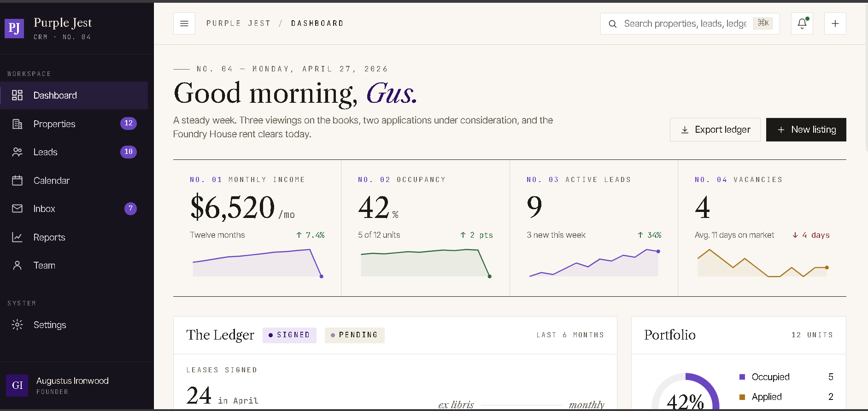Click the ⌘K shortcut badge
Image resolution: width=868 pixels, height=411 pixels.
click(763, 23)
